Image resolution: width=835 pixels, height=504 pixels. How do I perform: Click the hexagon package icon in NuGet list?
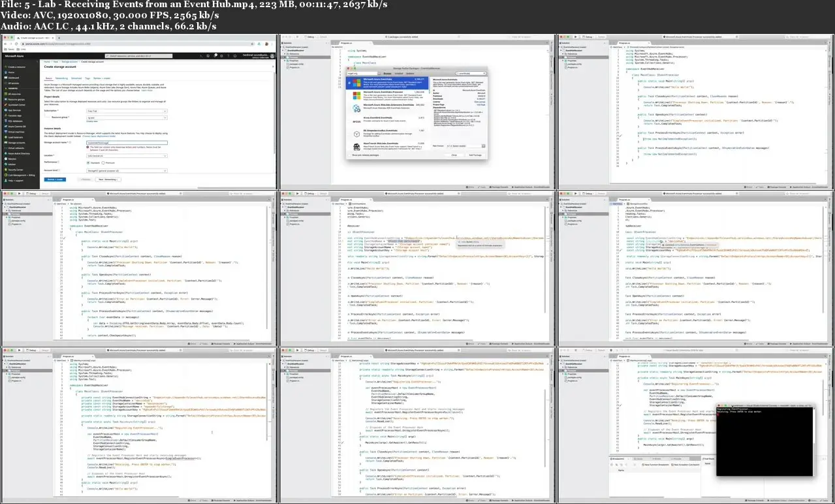coord(357,134)
